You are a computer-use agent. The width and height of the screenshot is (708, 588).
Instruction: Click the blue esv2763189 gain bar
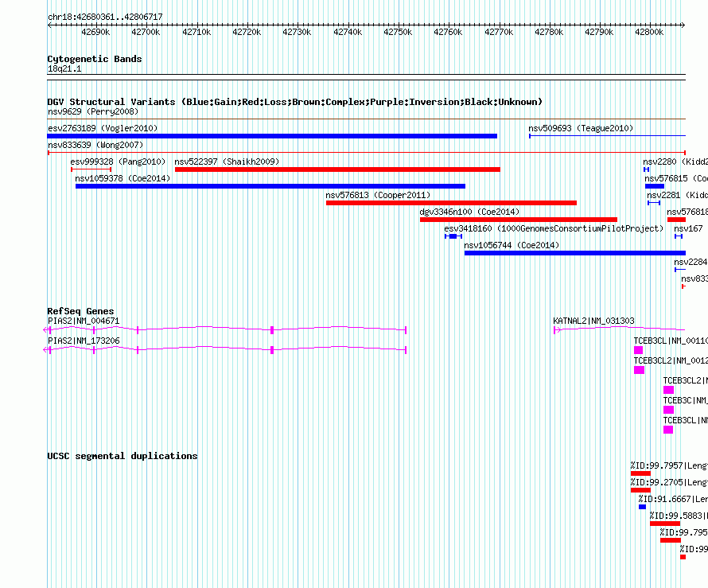click(272, 136)
